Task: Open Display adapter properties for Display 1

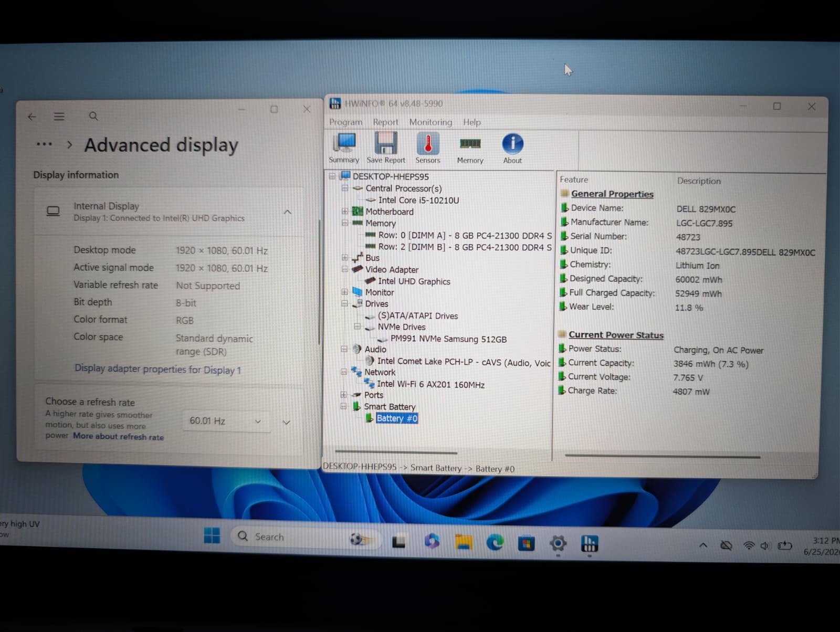Action: point(157,369)
